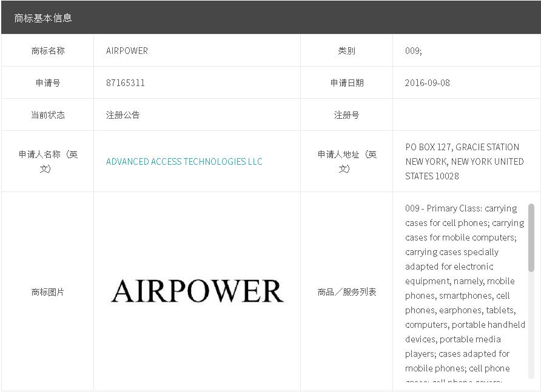Select application number 87165311

126,83
